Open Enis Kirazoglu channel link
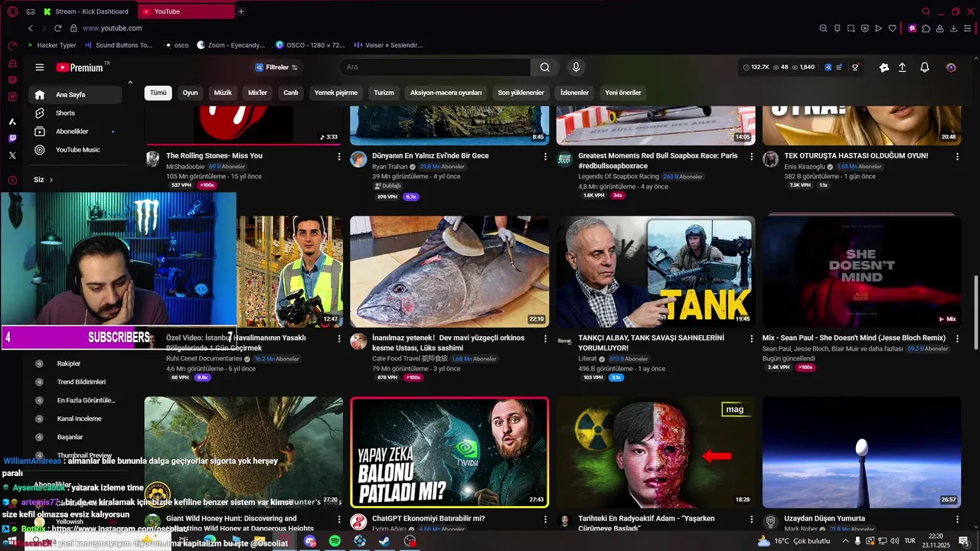Viewport: 980px width, 551px height. point(805,167)
